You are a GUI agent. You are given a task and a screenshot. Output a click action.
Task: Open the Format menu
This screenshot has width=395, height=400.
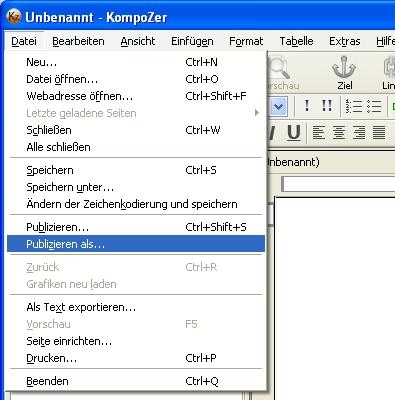[x=246, y=41]
